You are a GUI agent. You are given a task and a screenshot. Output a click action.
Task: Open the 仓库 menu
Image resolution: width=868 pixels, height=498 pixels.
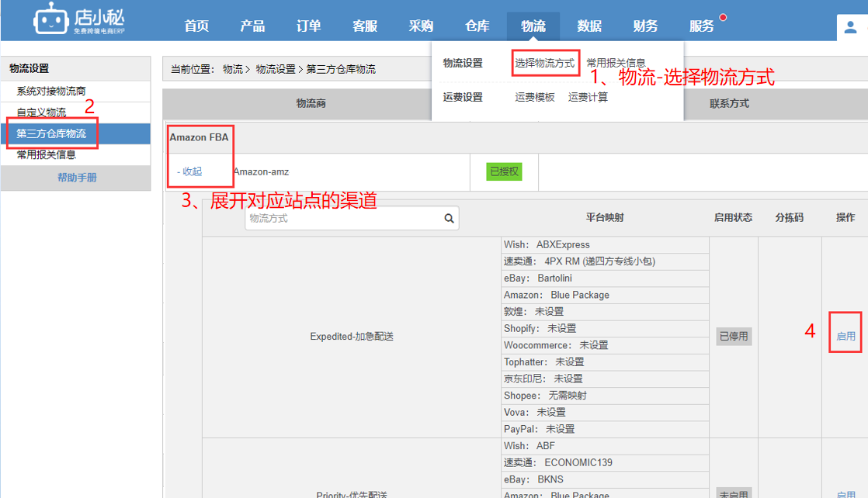click(x=477, y=26)
